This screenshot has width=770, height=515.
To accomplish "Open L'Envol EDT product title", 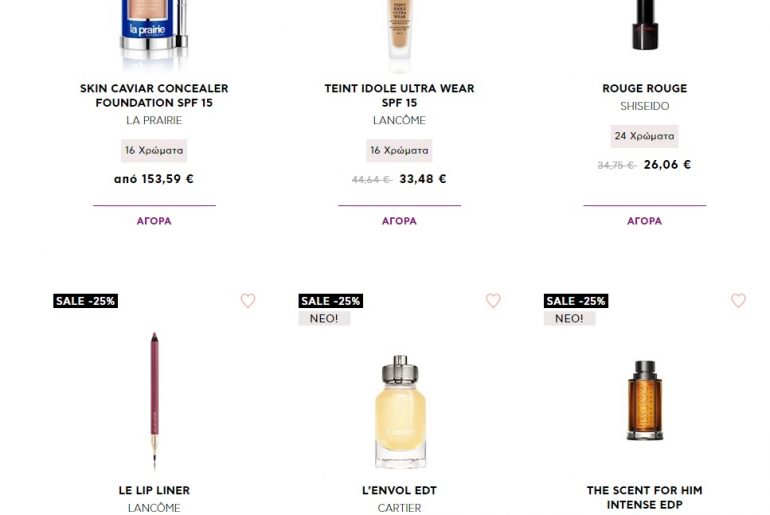I will 399,490.
